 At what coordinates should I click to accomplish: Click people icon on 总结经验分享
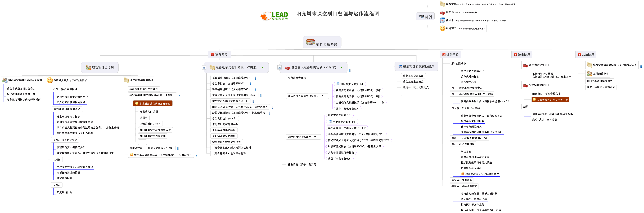(590, 73)
